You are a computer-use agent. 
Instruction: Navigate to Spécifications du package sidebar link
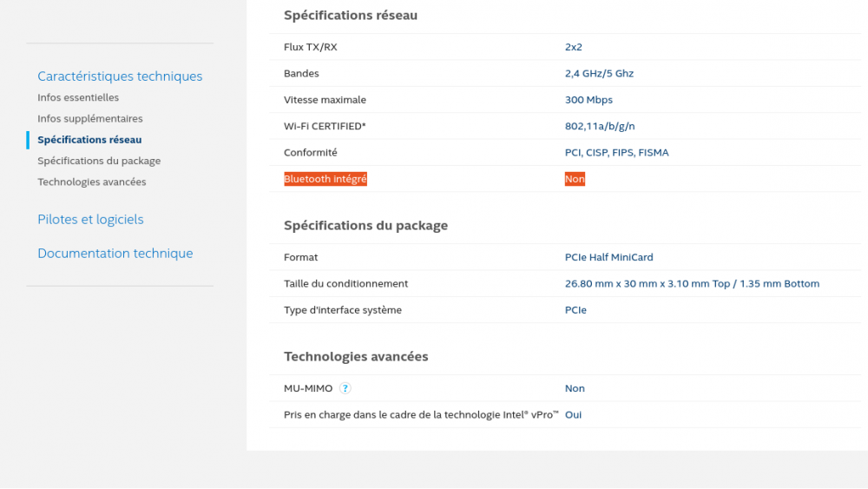tap(99, 161)
